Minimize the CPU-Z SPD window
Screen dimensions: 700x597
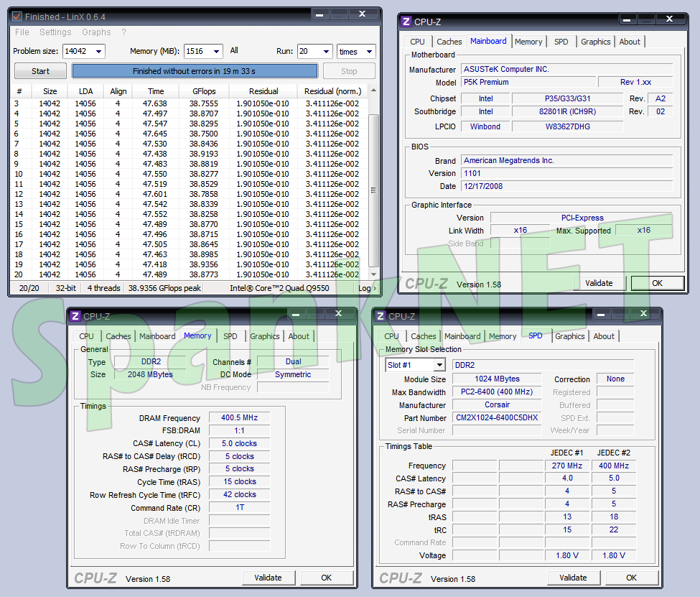pos(601,314)
